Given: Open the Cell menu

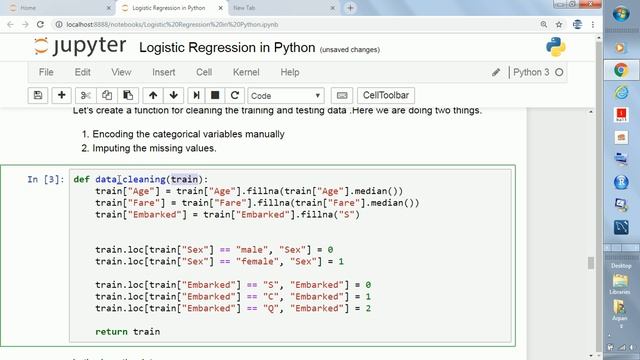Looking at the screenshot, I should tap(204, 72).
